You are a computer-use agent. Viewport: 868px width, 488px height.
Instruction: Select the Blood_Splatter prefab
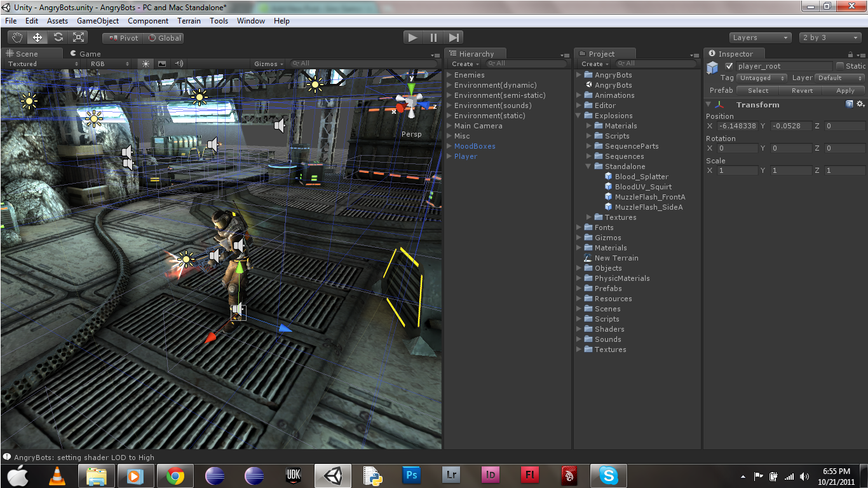pos(641,177)
